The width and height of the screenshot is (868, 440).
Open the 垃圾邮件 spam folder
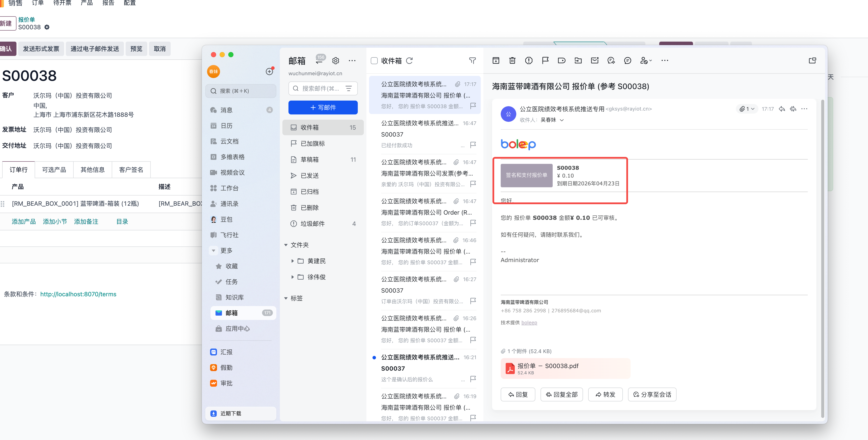[323, 223]
